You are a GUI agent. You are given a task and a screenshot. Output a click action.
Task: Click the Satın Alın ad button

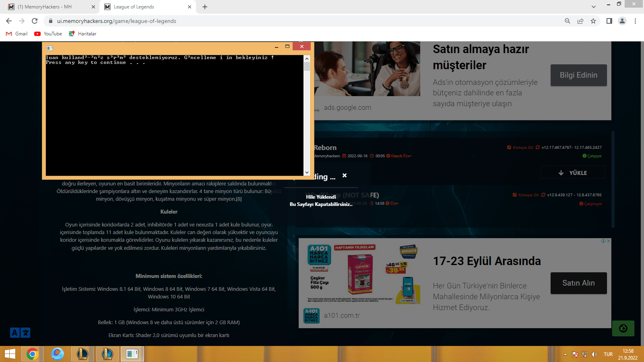578,283
